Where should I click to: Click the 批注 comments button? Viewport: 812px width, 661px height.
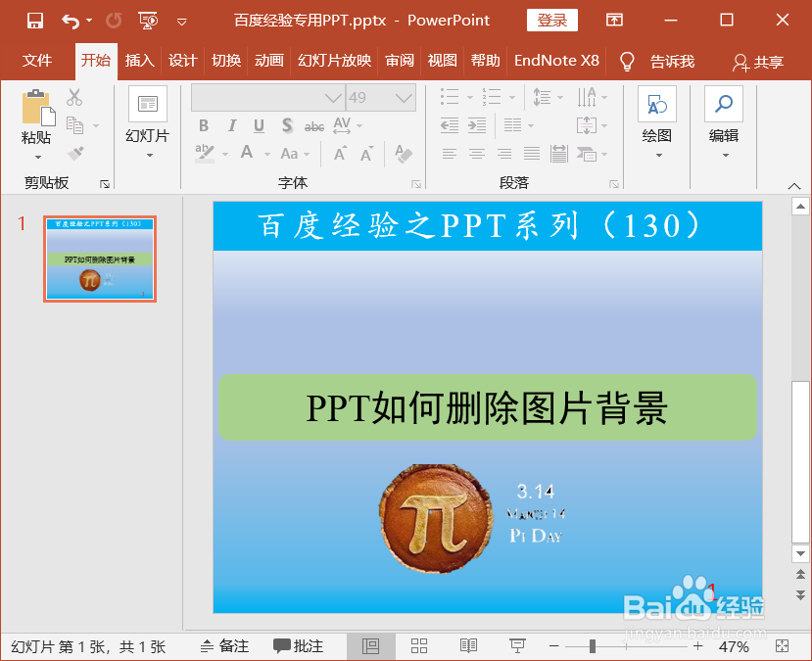299,646
